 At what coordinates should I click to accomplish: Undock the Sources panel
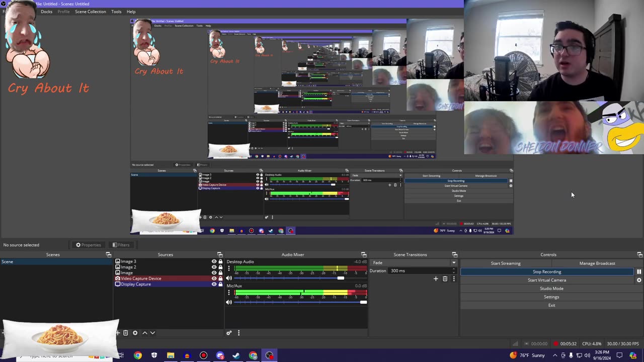(x=220, y=255)
